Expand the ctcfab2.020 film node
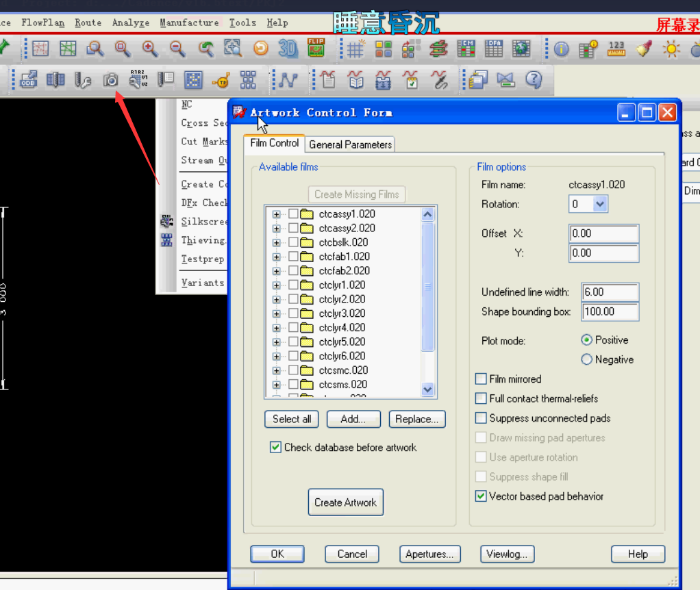The width and height of the screenshot is (700, 590). coord(276,271)
